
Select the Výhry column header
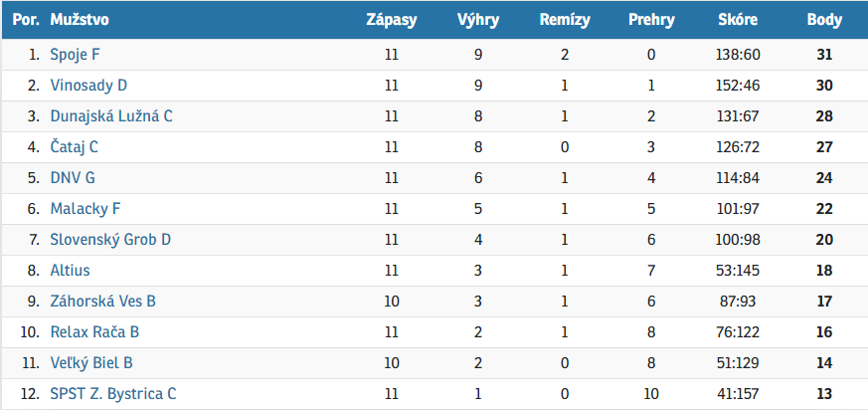[478, 21]
